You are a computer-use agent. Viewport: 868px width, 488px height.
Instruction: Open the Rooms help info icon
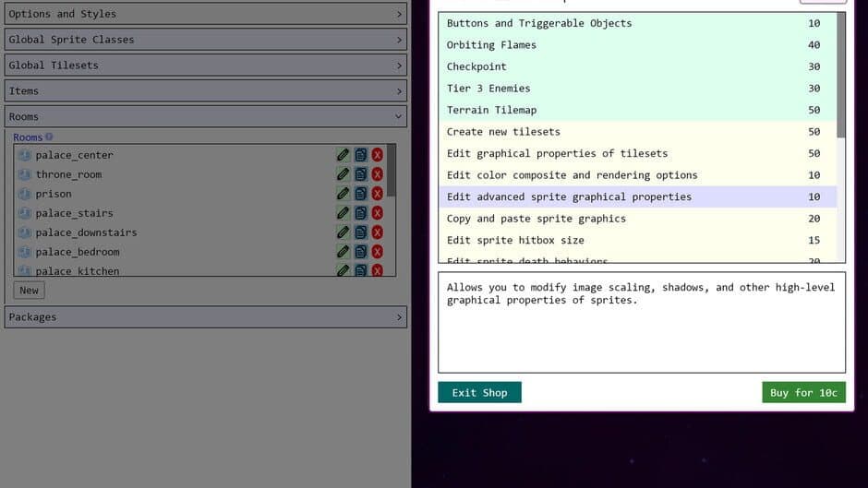coord(49,137)
